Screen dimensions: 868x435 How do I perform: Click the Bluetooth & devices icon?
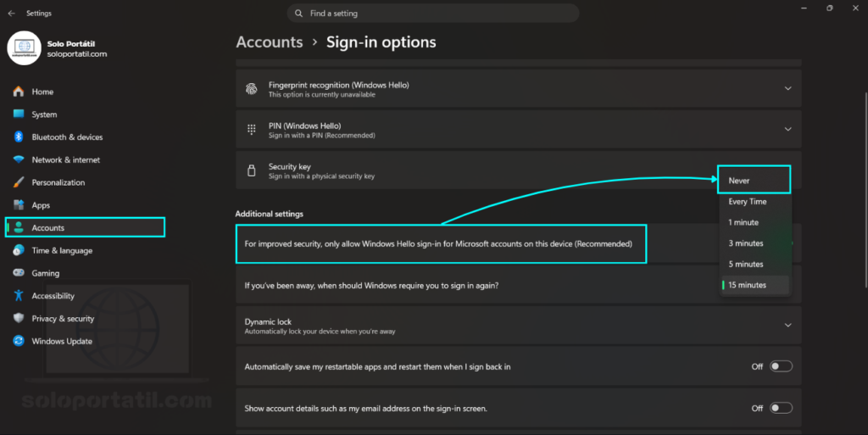tap(19, 137)
